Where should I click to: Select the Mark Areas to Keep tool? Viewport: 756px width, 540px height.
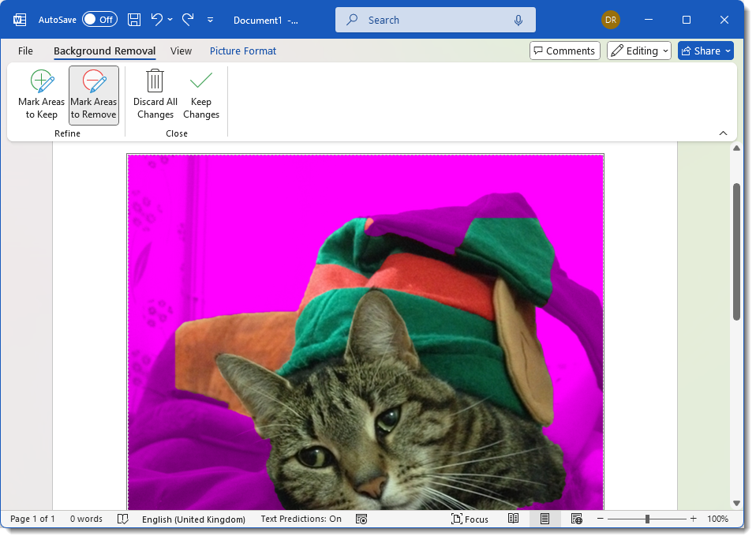42,95
